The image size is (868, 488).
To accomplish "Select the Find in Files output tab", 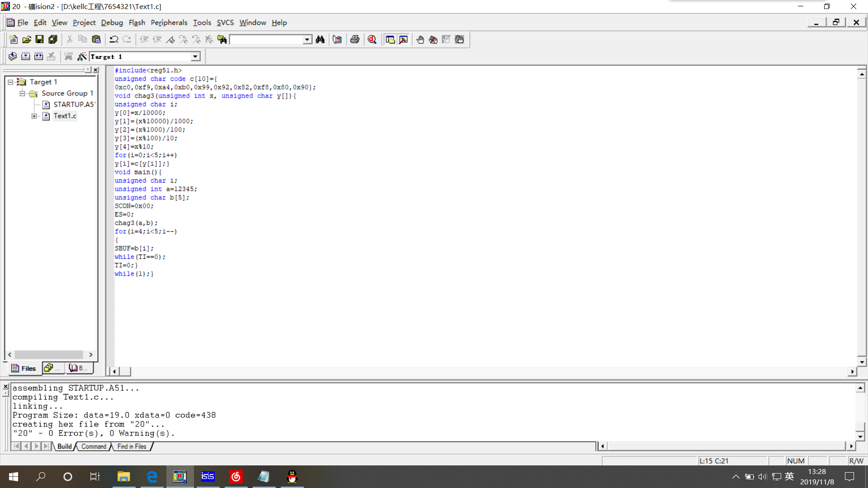I will pos(132,446).
